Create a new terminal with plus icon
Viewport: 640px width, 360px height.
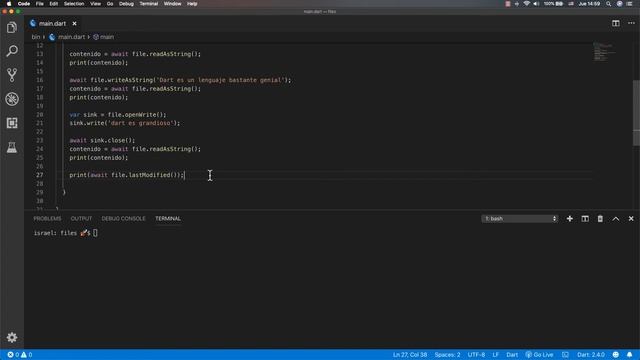coord(569,219)
